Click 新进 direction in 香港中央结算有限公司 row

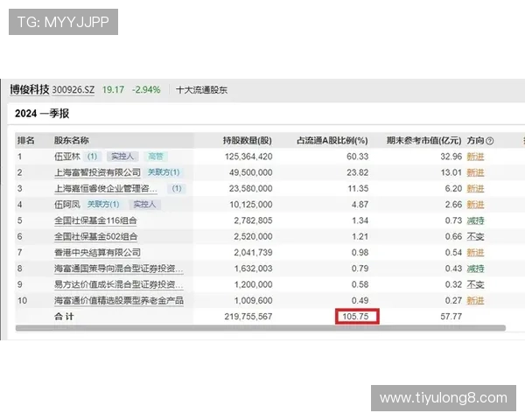pyautogui.click(x=475, y=253)
